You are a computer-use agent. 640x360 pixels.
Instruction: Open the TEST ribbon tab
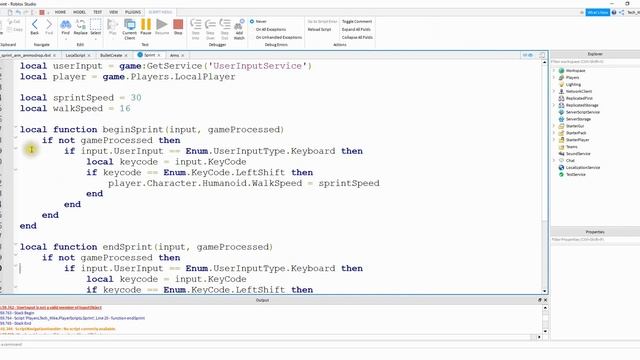(98, 12)
